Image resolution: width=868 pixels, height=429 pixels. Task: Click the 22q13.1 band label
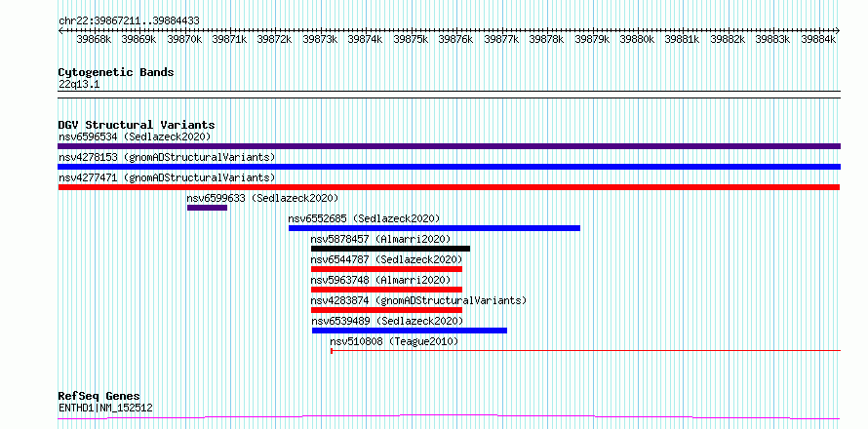79,85
